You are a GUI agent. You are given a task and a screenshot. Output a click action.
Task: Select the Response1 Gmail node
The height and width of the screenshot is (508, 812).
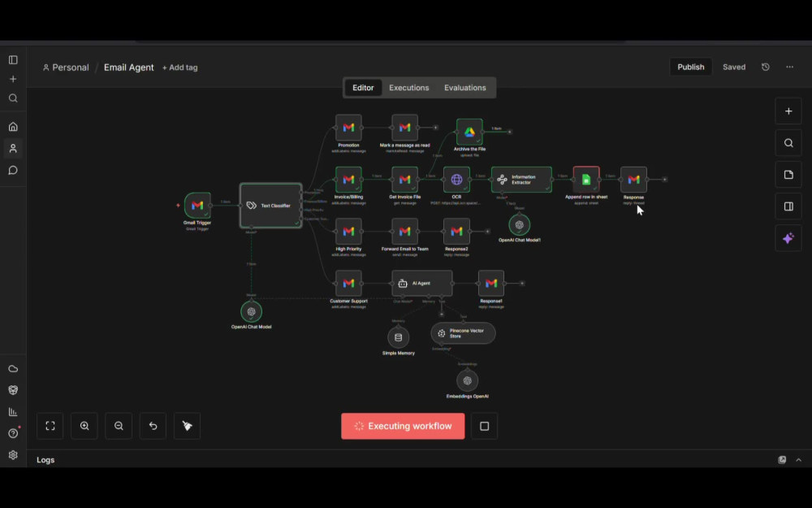[x=491, y=283]
